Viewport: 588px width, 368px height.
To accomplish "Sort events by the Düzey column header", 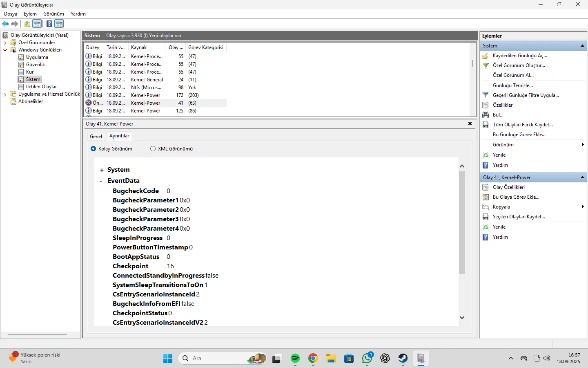I will [94, 47].
